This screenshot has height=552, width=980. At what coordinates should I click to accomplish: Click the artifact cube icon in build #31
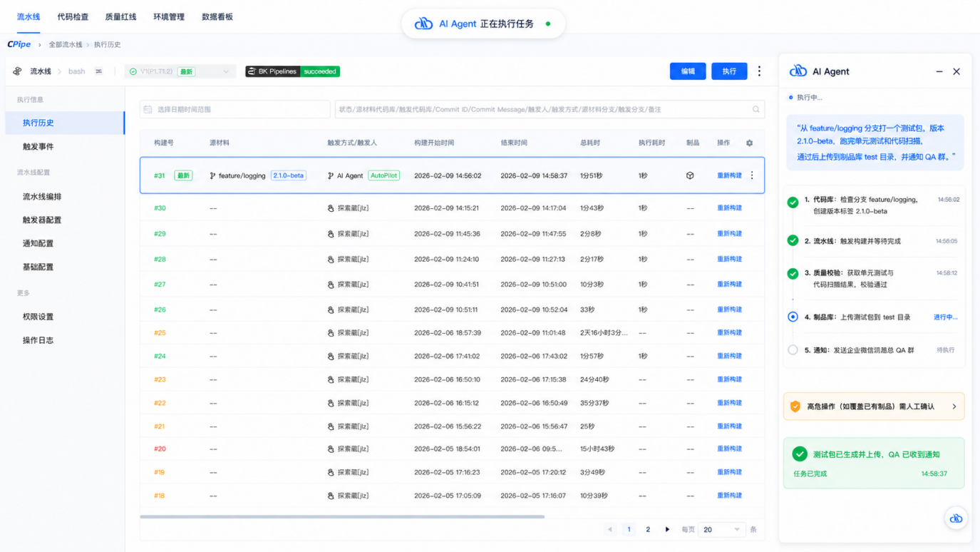[x=690, y=175]
